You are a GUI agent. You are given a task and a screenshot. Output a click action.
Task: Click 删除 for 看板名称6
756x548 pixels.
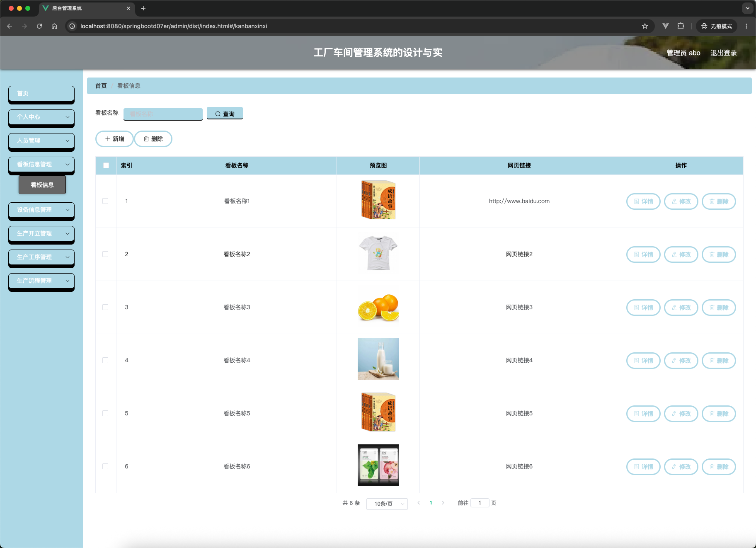(x=719, y=467)
